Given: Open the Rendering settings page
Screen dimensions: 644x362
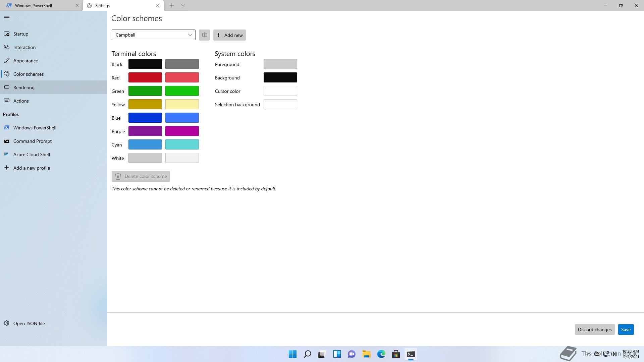Looking at the screenshot, I should [54, 87].
